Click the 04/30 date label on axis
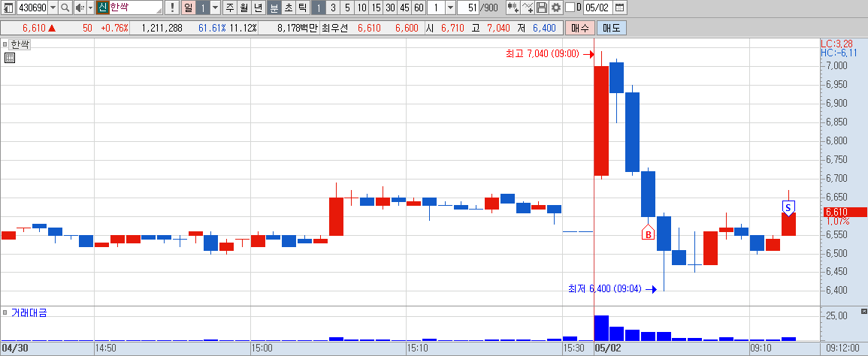868x356 pixels. coord(14,348)
